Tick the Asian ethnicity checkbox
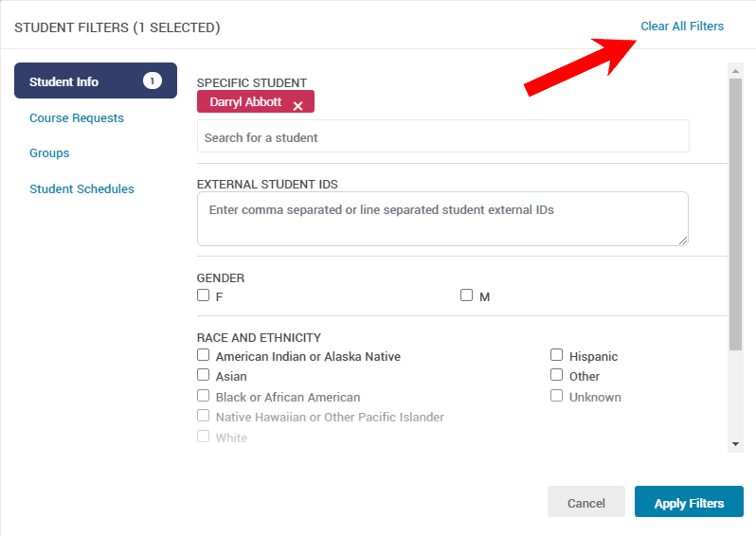 pyautogui.click(x=204, y=376)
